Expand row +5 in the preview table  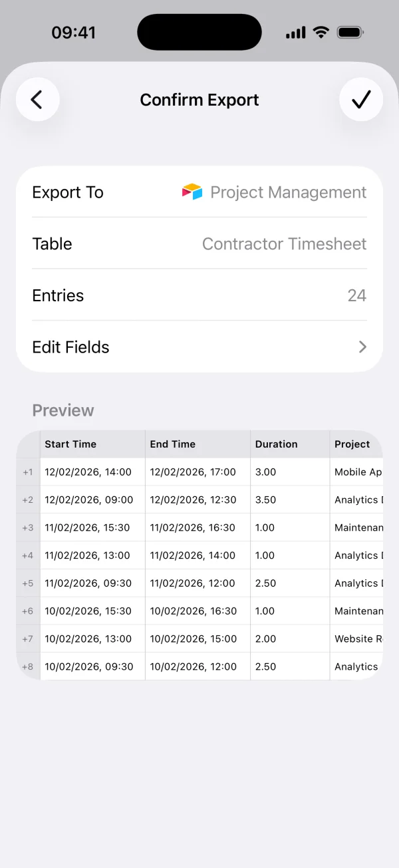point(27,583)
